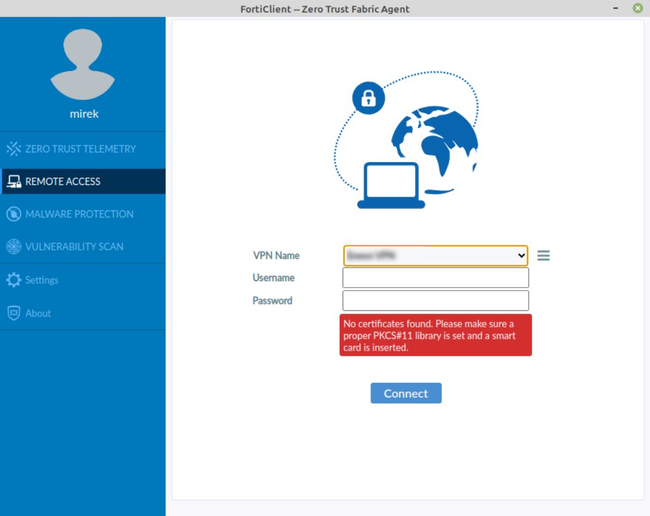650x516 pixels.
Task: Go to MALWARE PROTECTION section
Action: 79,214
